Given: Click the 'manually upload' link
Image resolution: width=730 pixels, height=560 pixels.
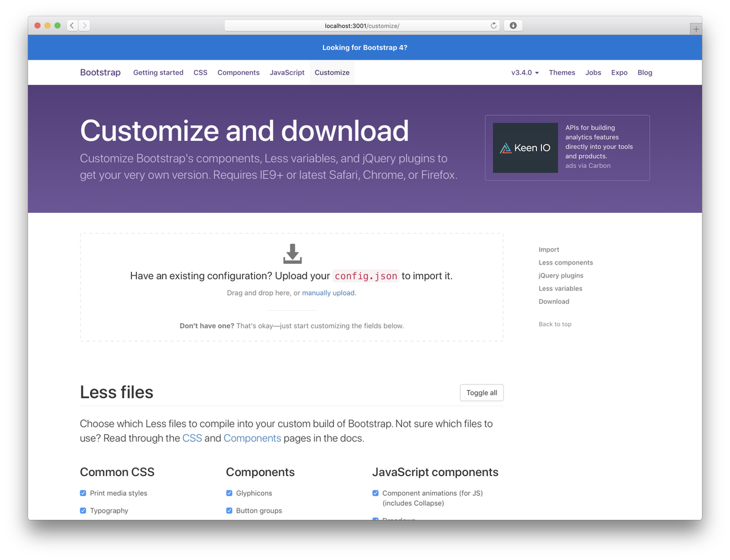Looking at the screenshot, I should pyautogui.click(x=328, y=293).
